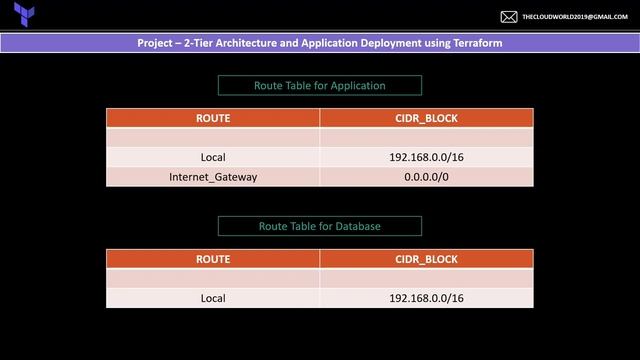The width and height of the screenshot is (640, 360).
Task: Click the Terraform logo icon
Action: 24,14
